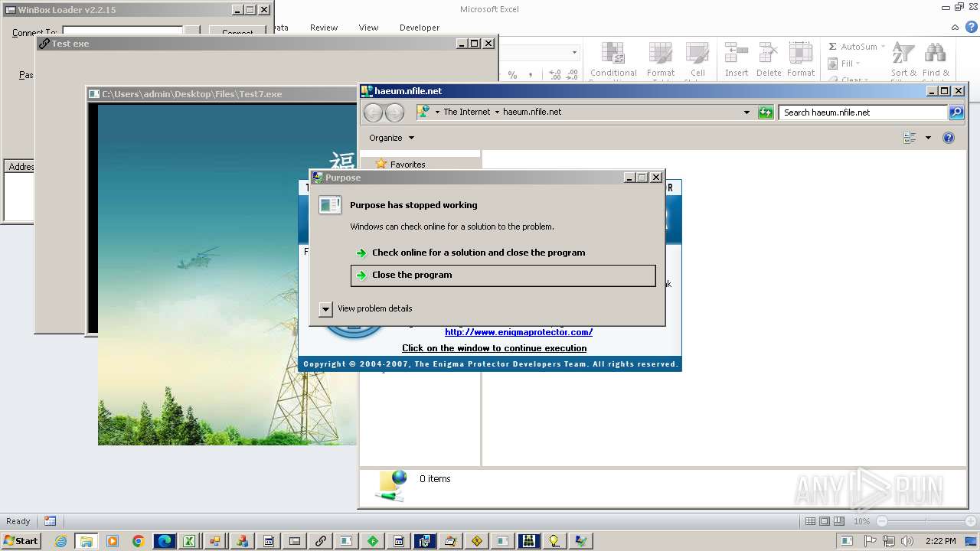Screen dimensions: 980x551
Task: Click the macro record icon in Excel status bar
Action: tap(50, 521)
